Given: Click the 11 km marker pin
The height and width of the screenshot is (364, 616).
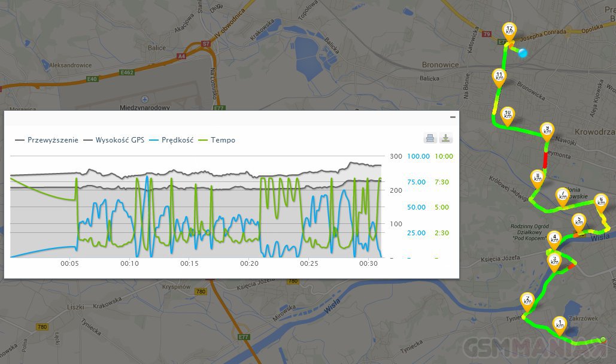Looking at the screenshot, I should 499,76.
